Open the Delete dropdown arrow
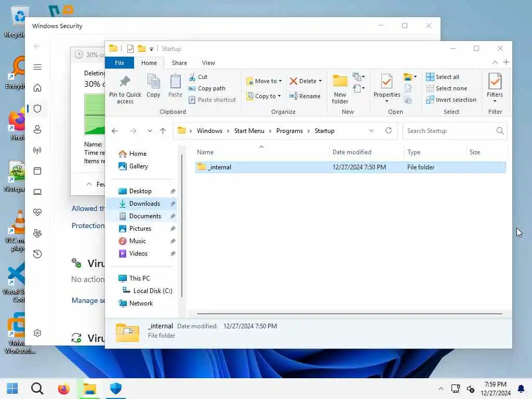 click(320, 81)
